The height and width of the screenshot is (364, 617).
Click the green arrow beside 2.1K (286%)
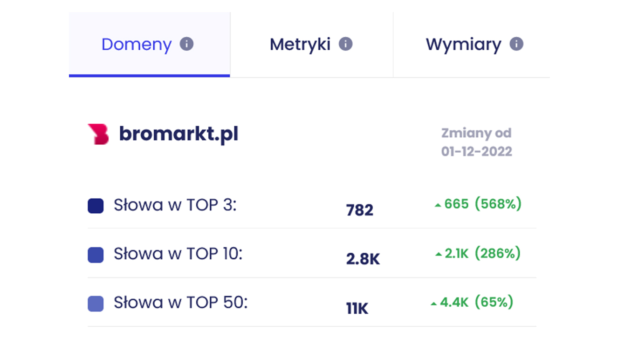438,255
